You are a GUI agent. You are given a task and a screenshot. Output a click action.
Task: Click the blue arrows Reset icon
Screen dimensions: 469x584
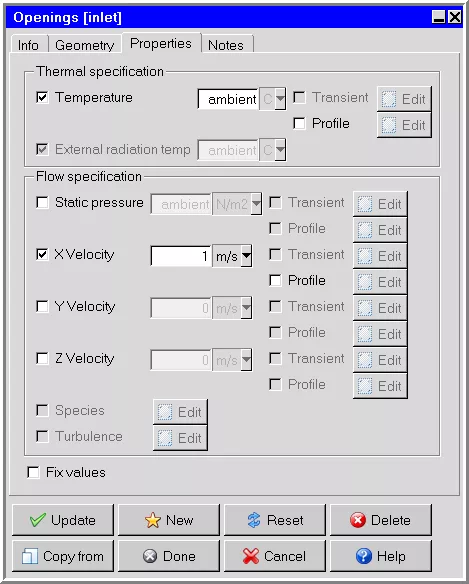pos(254,520)
